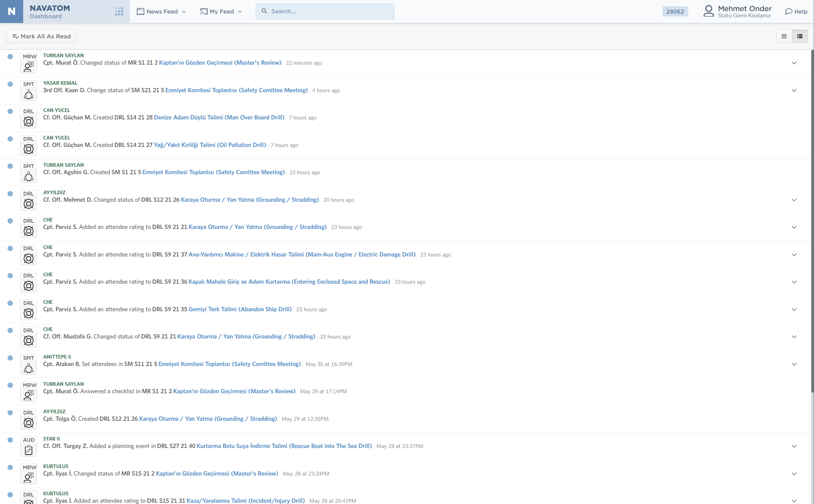The image size is (814, 504).
Task: Click the AUD clipboard icon on STAR II entry
Action: pos(29,447)
